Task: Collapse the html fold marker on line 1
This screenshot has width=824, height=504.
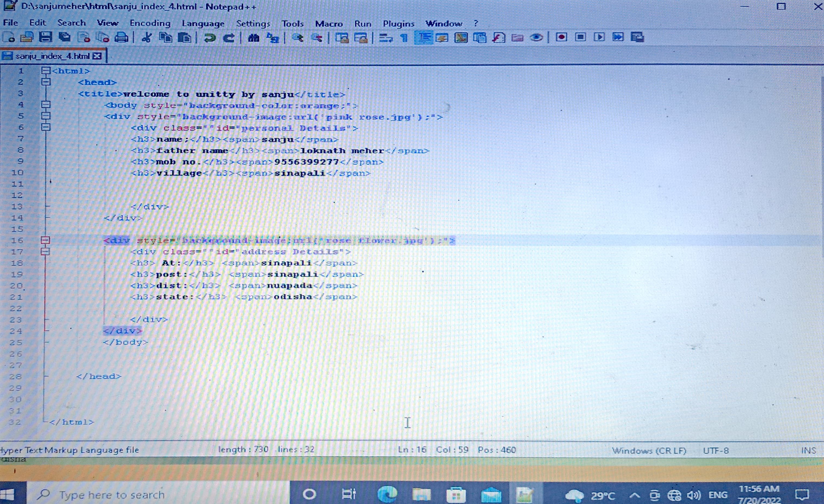Action: coord(46,70)
